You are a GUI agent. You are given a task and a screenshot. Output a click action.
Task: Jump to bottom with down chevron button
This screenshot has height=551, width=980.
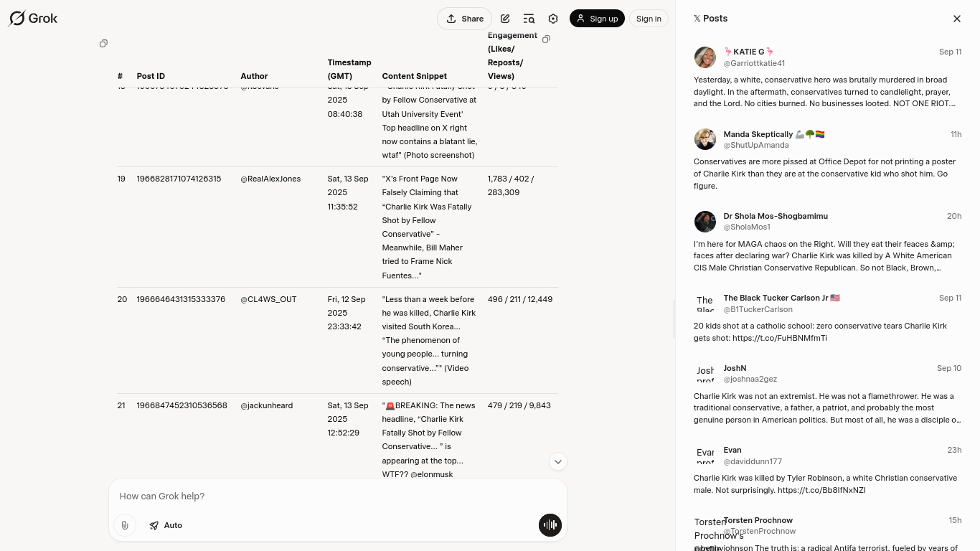[x=557, y=461]
